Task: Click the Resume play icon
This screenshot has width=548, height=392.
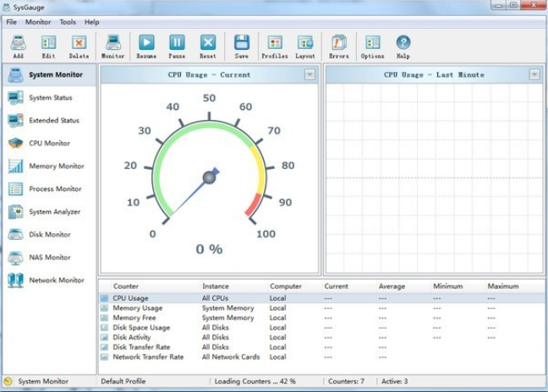Action: 146,42
